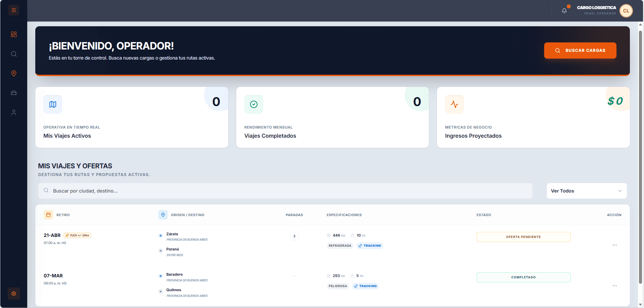Click the CL user avatar
644x308 pixels.
626,11
